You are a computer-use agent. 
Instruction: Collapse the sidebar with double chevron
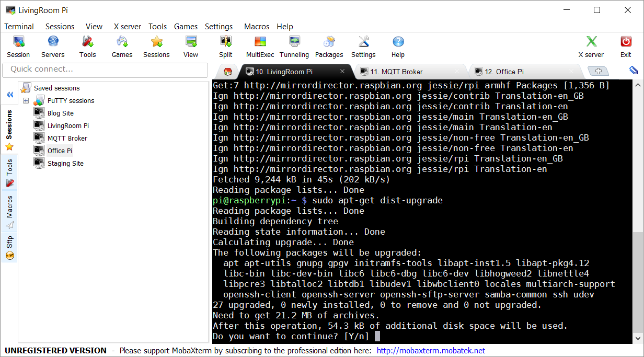9,95
